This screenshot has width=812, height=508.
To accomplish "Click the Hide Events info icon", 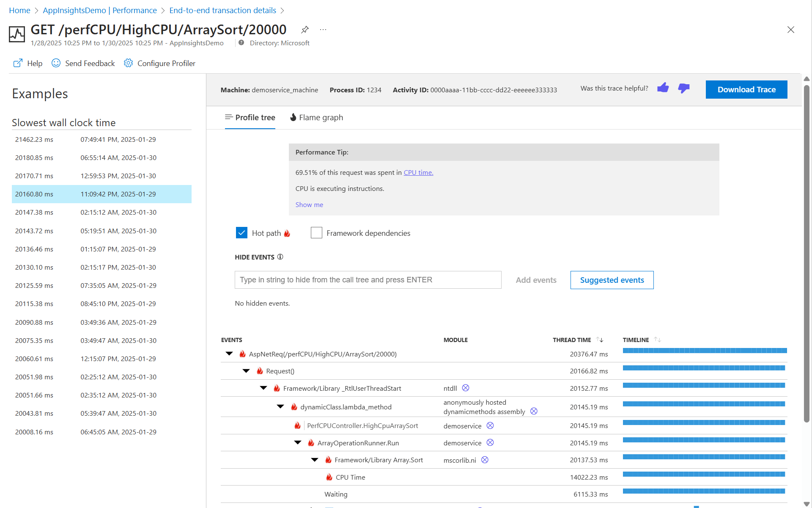I will (x=280, y=257).
